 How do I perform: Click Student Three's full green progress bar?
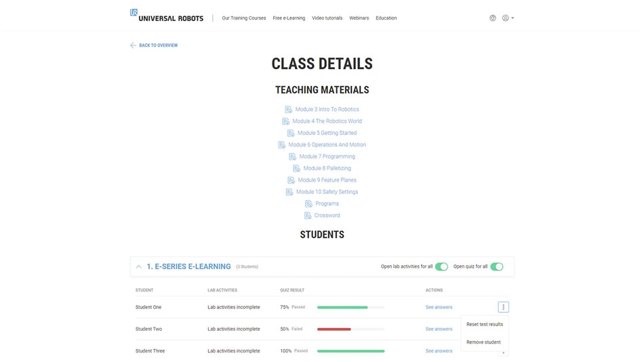pos(350,351)
